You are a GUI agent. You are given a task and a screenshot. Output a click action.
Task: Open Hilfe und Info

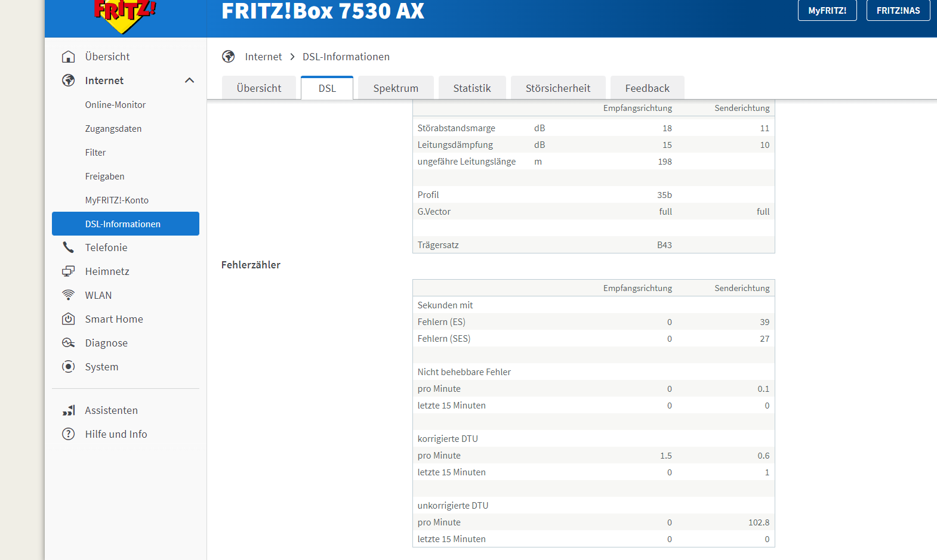(116, 434)
